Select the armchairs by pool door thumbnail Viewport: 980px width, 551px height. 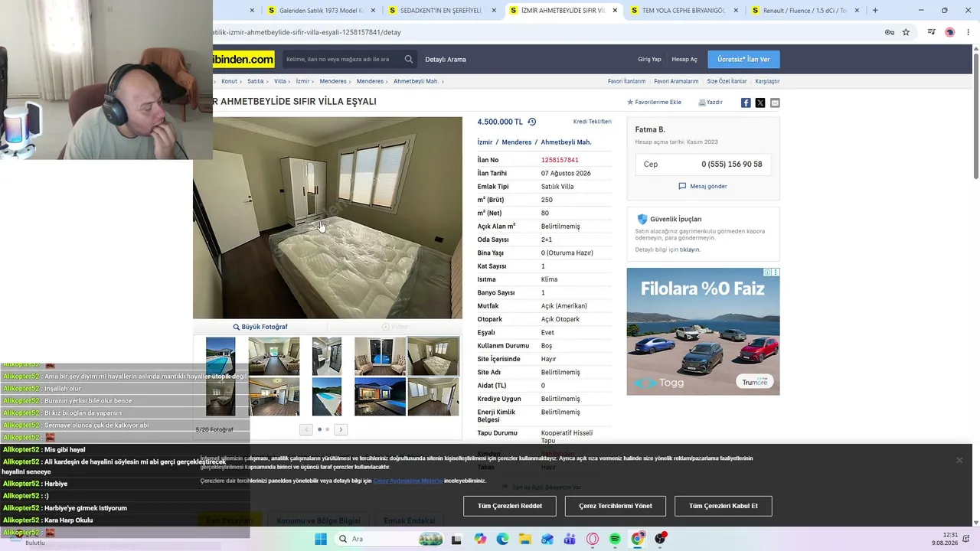[380, 356]
